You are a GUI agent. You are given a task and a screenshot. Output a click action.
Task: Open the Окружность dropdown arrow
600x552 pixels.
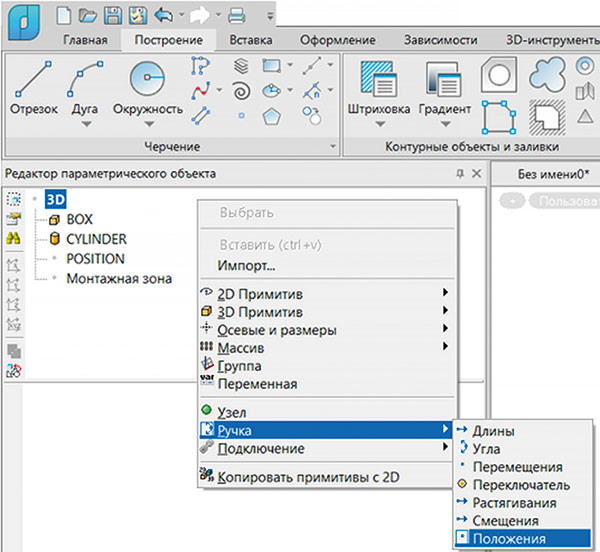tap(149, 124)
